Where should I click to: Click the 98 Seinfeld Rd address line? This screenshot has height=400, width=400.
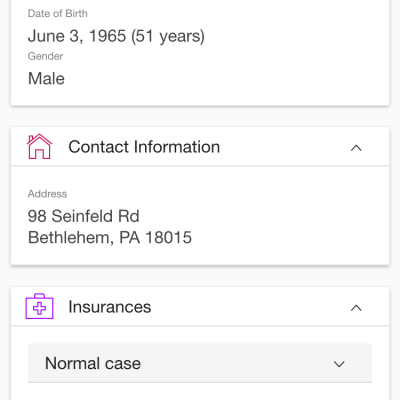[x=83, y=216]
